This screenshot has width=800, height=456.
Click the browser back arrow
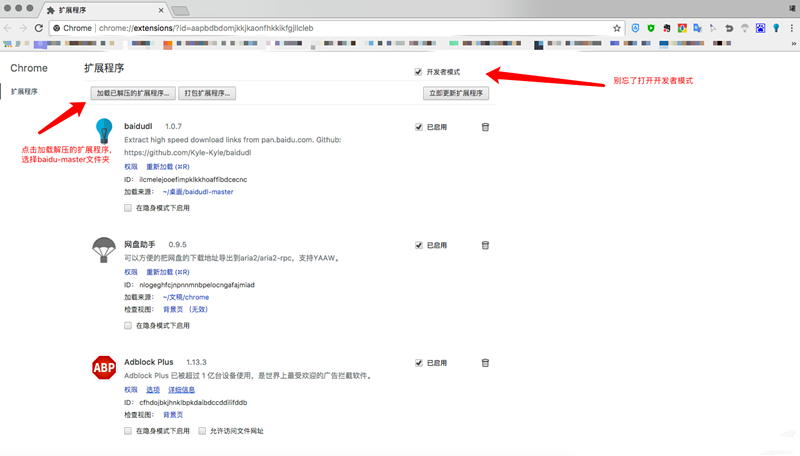pos(8,28)
